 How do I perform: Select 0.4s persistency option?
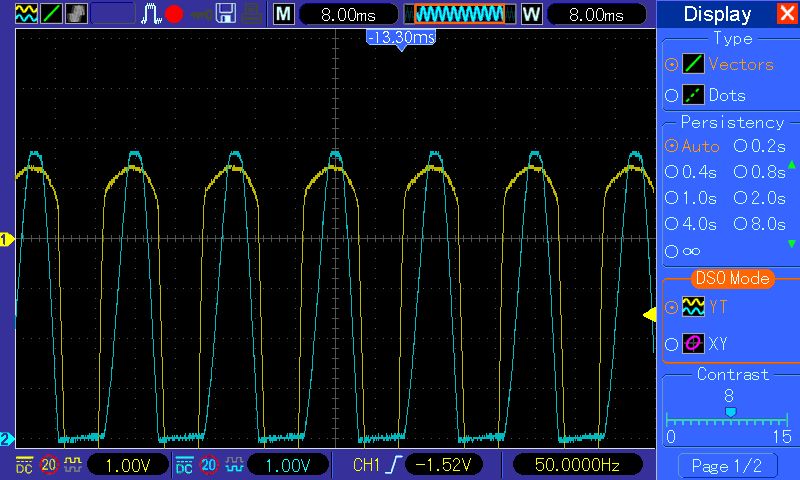click(x=691, y=172)
